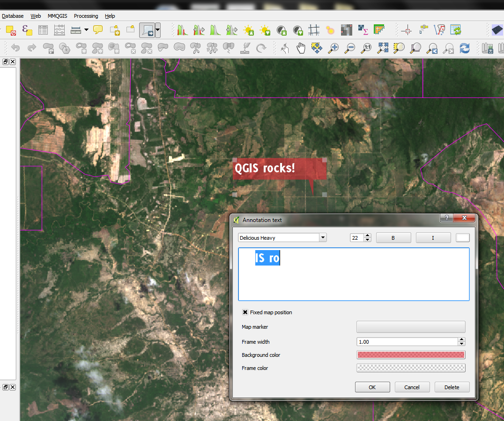Click the Zoom In magnifier tool
Image resolution: width=504 pixels, height=421 pixels.
click(x=333, y=48)
